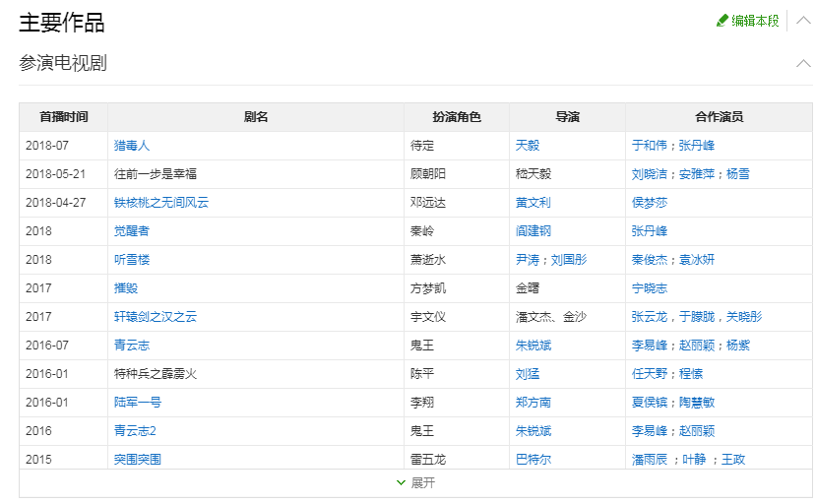Open 张丹峰 link in 猎毒人 row

point(696,146)
